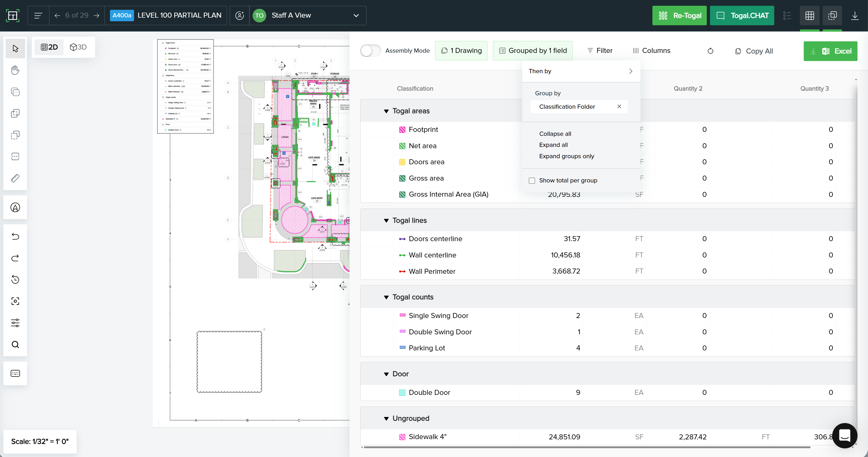
Task: Select the ruler measure tool
Action: point(15,178)
